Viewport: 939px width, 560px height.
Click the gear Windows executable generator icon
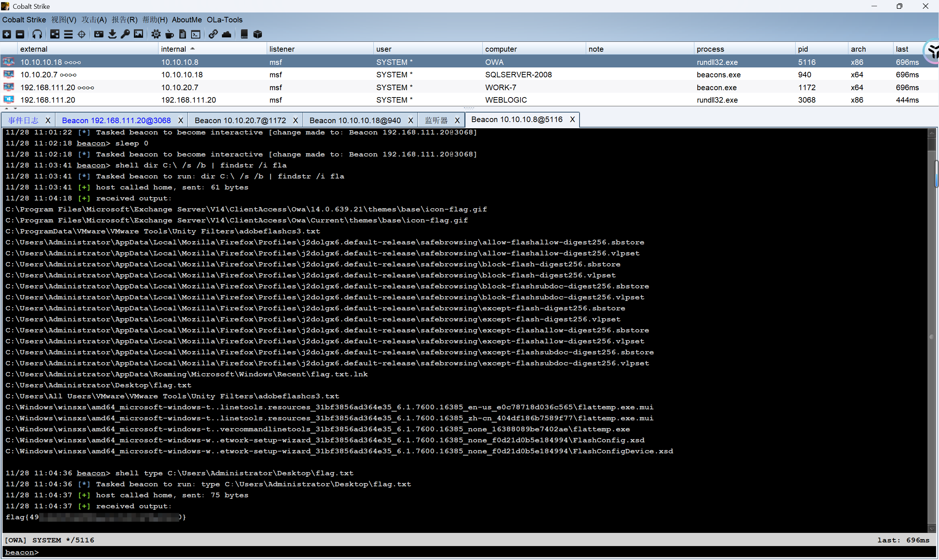coord(156,34)
